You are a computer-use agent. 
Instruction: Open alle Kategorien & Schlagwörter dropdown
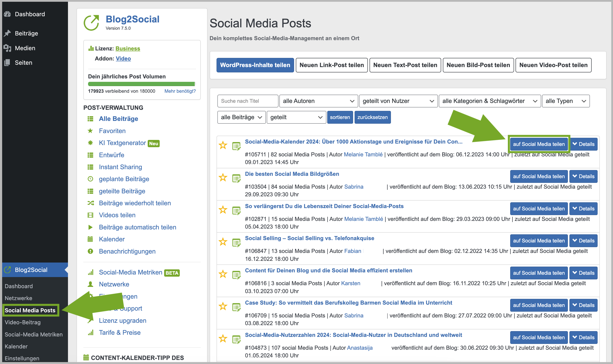pyautogui.click(x=489, y=101)
